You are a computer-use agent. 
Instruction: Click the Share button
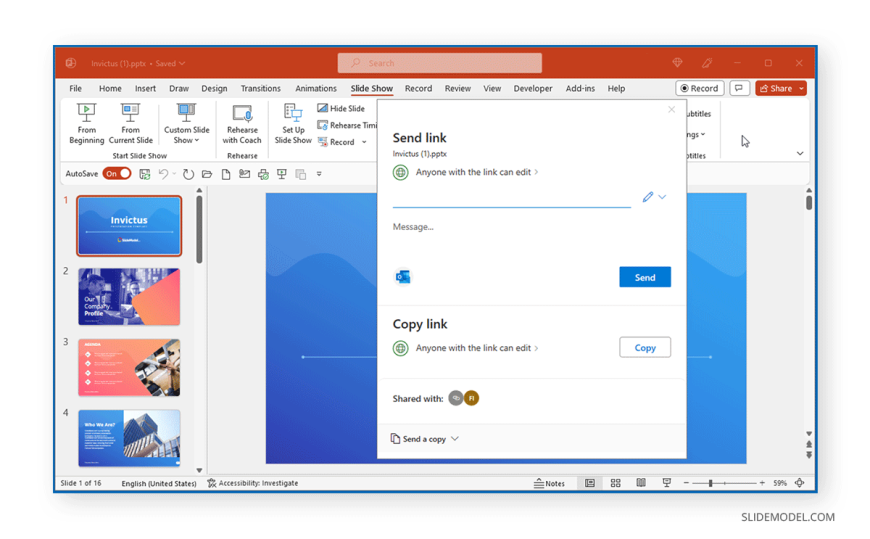[x=776, y=88]
